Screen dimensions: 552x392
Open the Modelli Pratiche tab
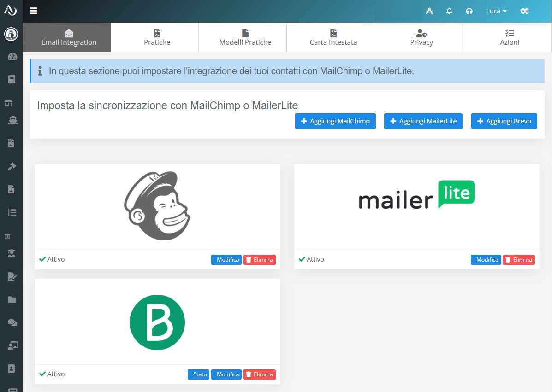tap(245, 37)
